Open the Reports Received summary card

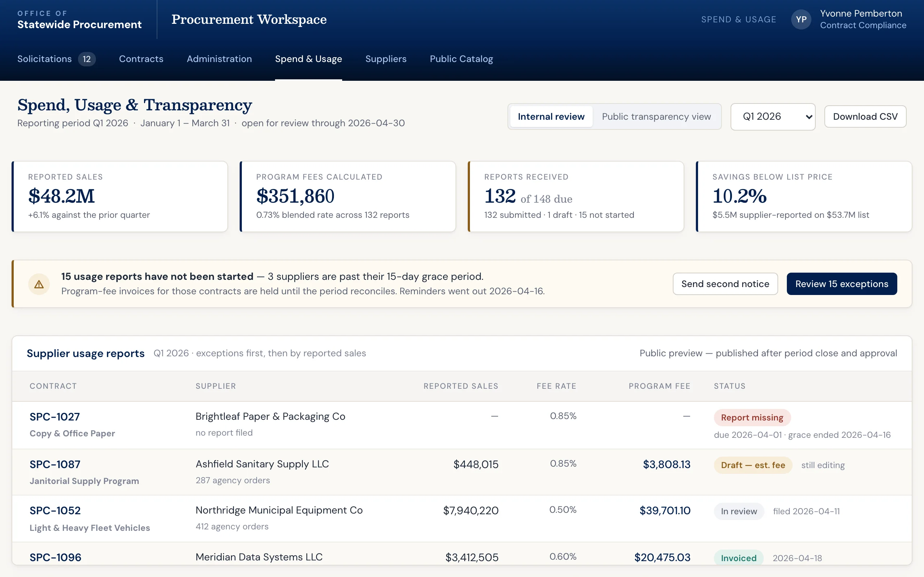(x=576, y=197)
